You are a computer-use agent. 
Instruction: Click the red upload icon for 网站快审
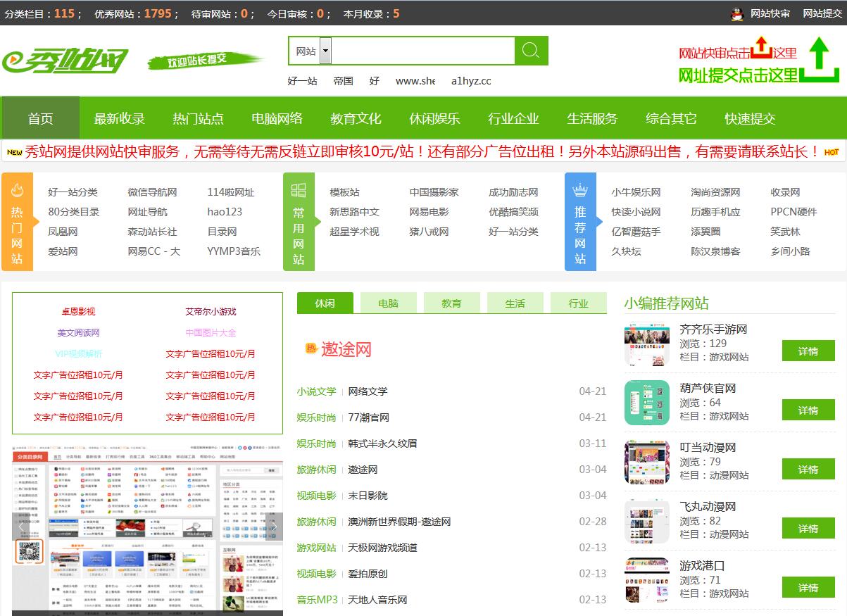[x=761, y=48]
